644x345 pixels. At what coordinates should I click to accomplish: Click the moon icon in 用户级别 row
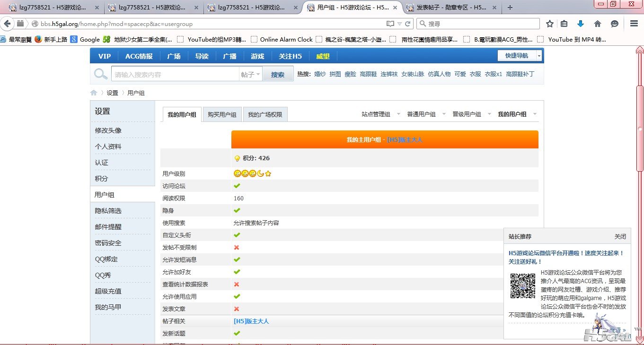(260, 173)
